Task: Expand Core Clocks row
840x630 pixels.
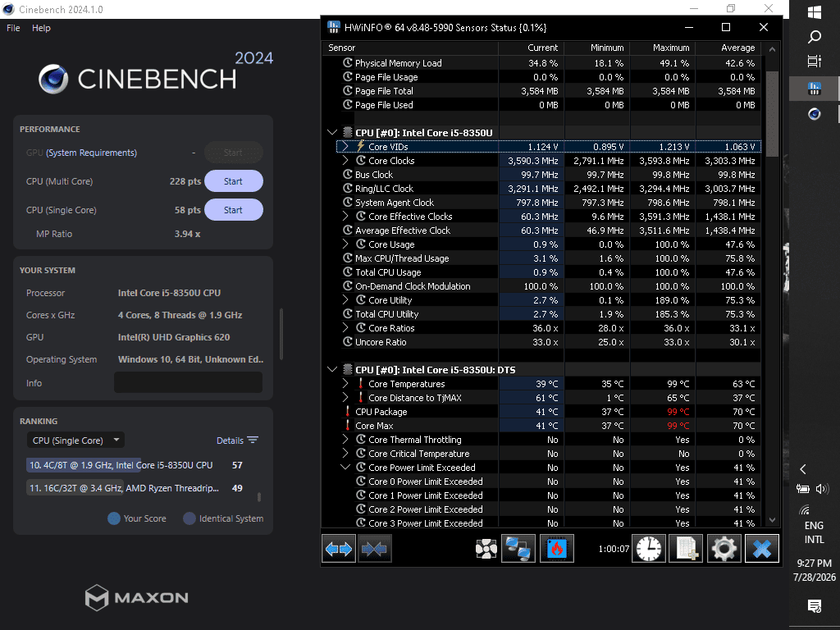Action: (x=345, y=160)
